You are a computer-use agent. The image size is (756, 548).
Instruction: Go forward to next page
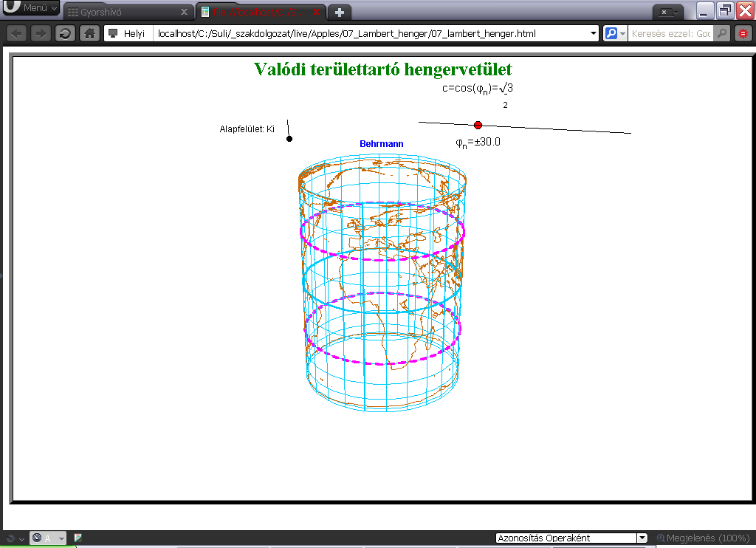(x=41, y=34)
